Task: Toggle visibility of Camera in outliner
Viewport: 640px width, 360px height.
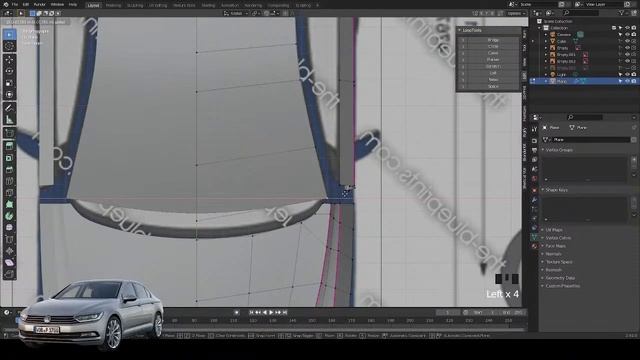Action: 627,35
